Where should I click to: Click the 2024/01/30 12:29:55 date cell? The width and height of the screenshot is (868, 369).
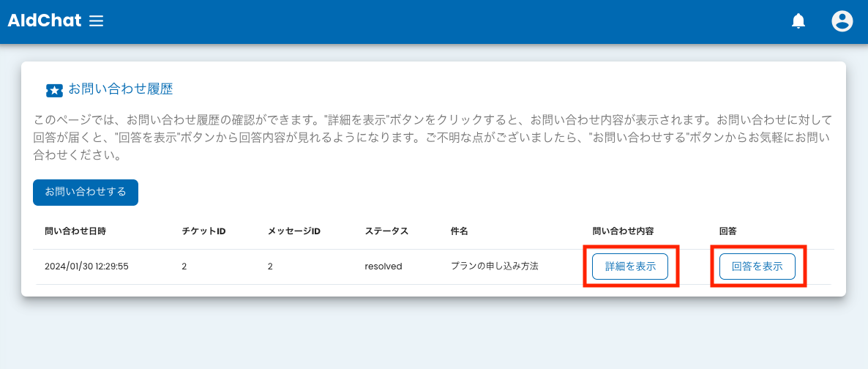(86, 266)
